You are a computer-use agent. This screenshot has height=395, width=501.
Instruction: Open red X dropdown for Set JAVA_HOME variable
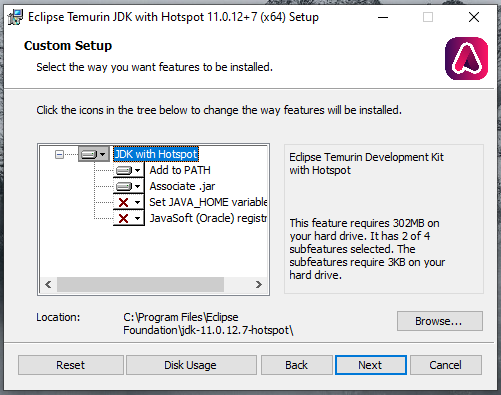129,202
